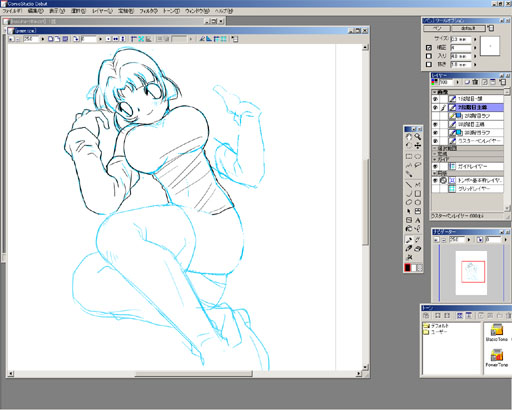Viewport: 512px width, 410px height.
Task: Click flip horizontal icon in canvas toolbar
Action: pos(115,39)
